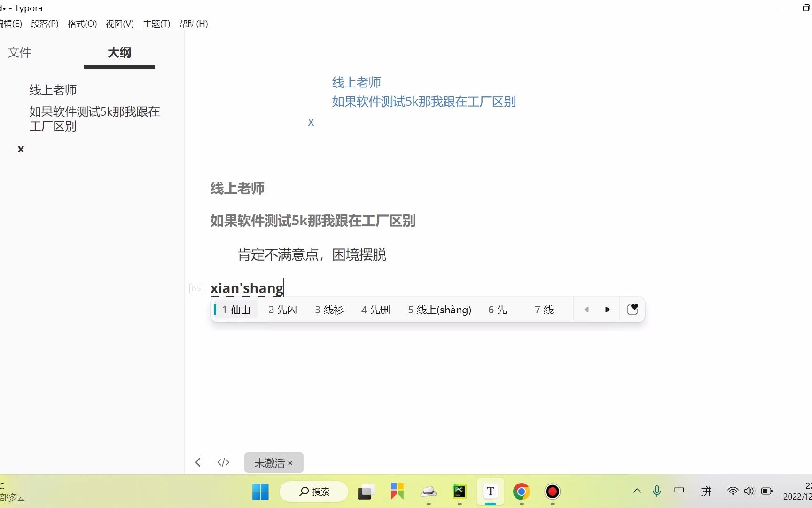Place cursor in heading 如果软件测试5k那我跟在工厂区别
The image size is (812, 508).
[313, 221]
